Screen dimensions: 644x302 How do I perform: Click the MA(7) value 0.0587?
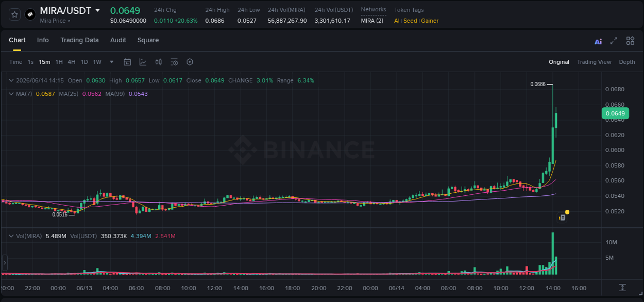[45, 94]
